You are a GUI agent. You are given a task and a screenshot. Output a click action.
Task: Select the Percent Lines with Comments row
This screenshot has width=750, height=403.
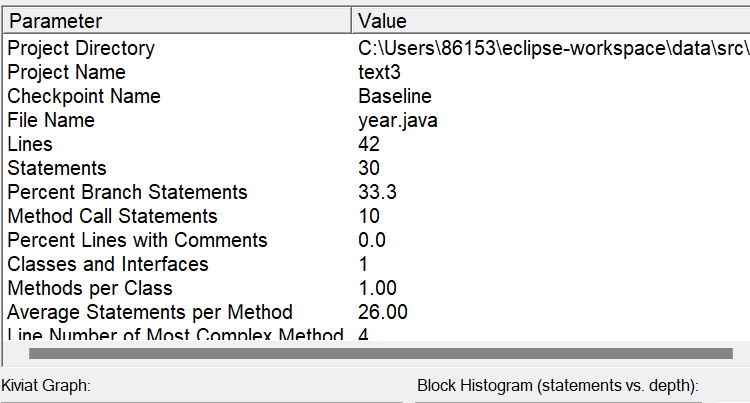[x=137, y=240]
